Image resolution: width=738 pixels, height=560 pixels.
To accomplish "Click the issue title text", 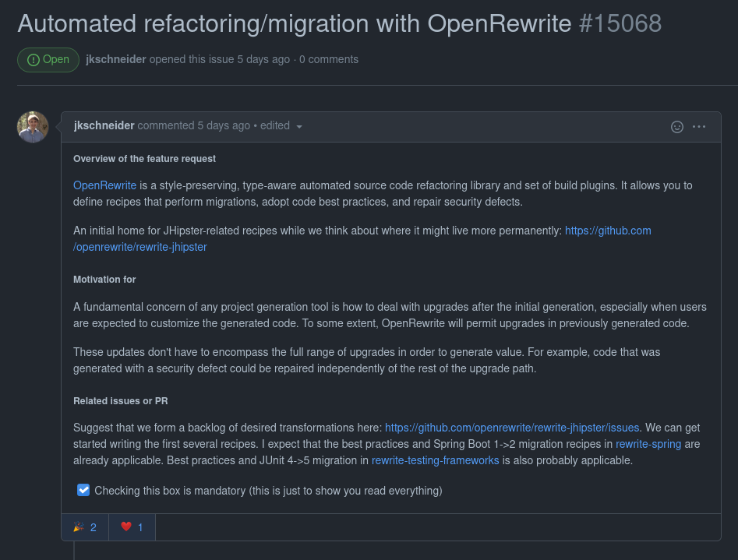I will pos(295,23).
